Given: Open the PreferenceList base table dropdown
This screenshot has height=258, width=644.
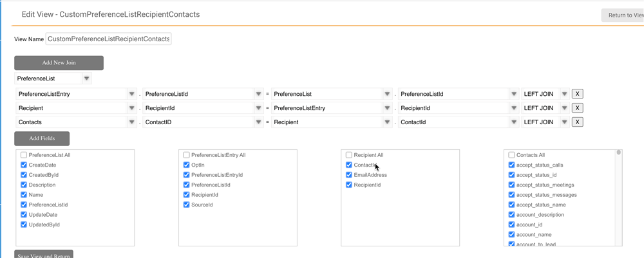Looking at the screenshot, I should pos(86,78).
